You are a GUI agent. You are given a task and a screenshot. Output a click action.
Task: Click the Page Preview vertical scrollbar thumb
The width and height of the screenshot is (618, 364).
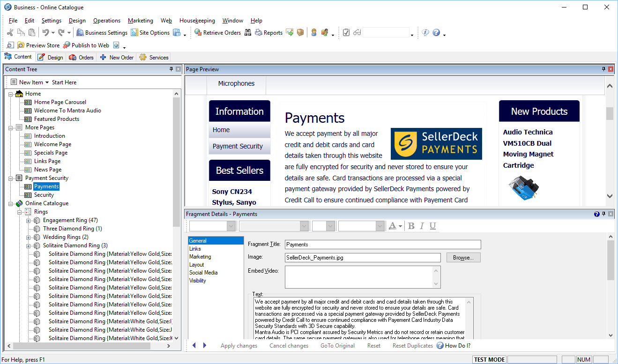(x=610, y=113)
